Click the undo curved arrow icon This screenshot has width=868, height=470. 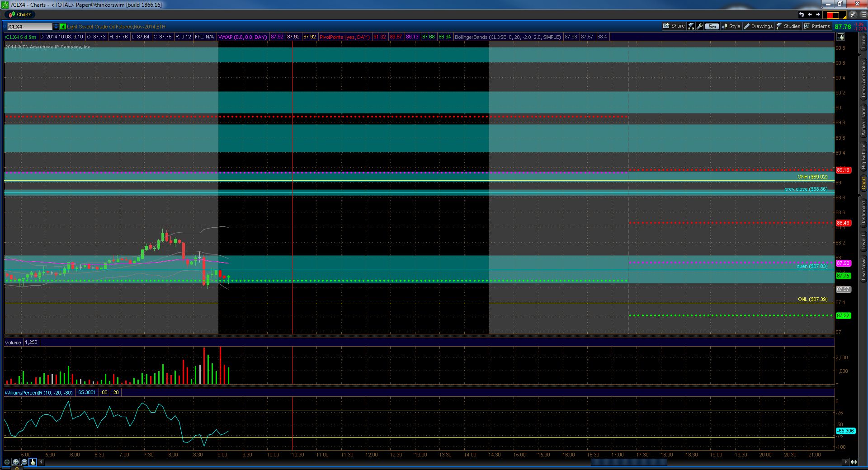(x=802, y=14)
